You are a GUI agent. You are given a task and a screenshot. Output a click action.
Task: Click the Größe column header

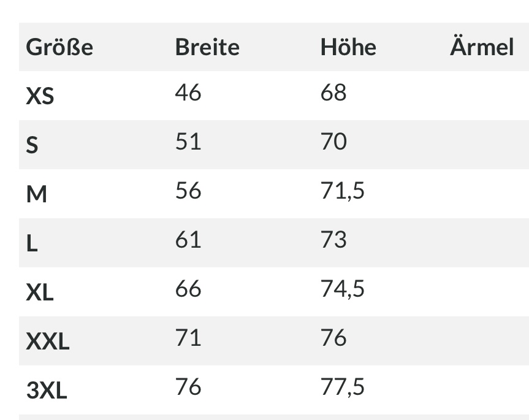(59, 47)
